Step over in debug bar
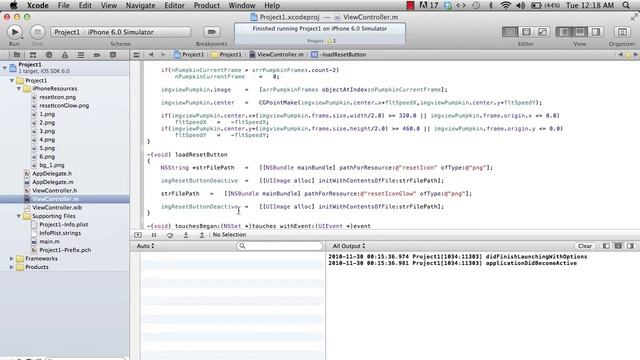 (x=170, y=235)
